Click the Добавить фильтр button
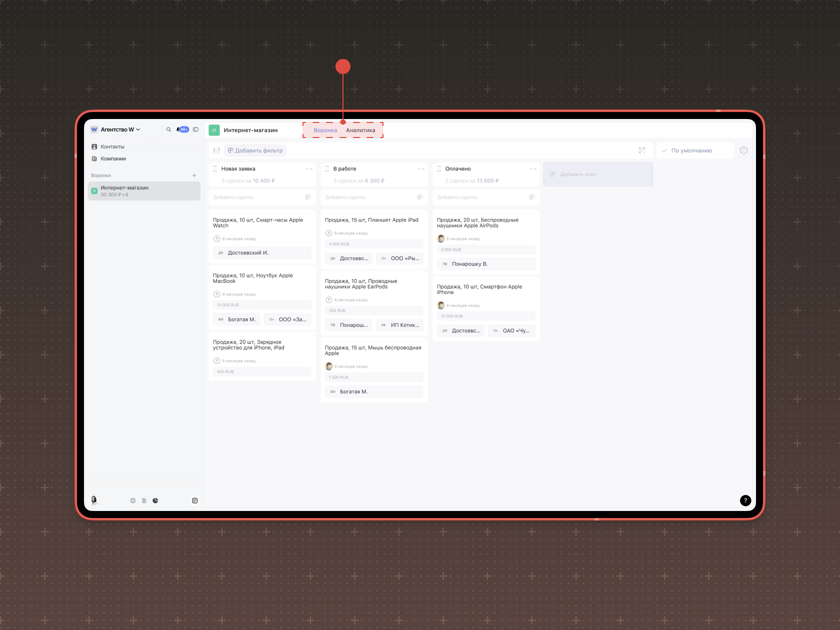 point(255,150)
